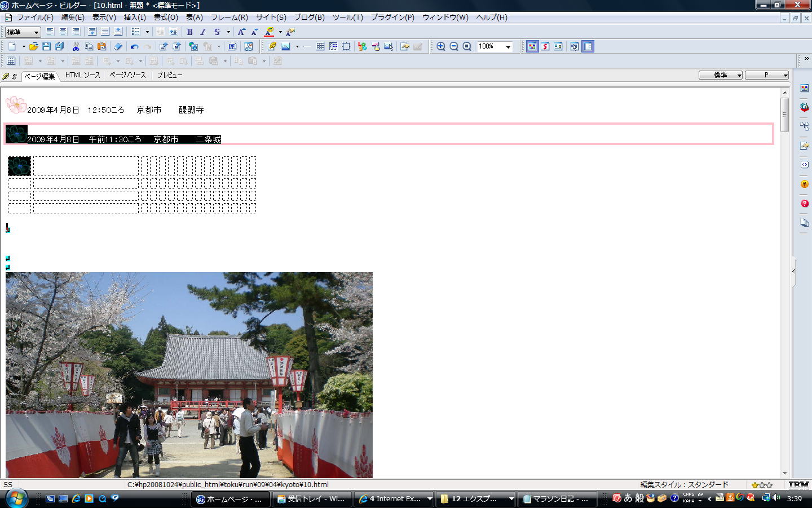Viewport: 812px width, 508px height.
Task: Toggle Strikethrough formatting
Action: 217,32
